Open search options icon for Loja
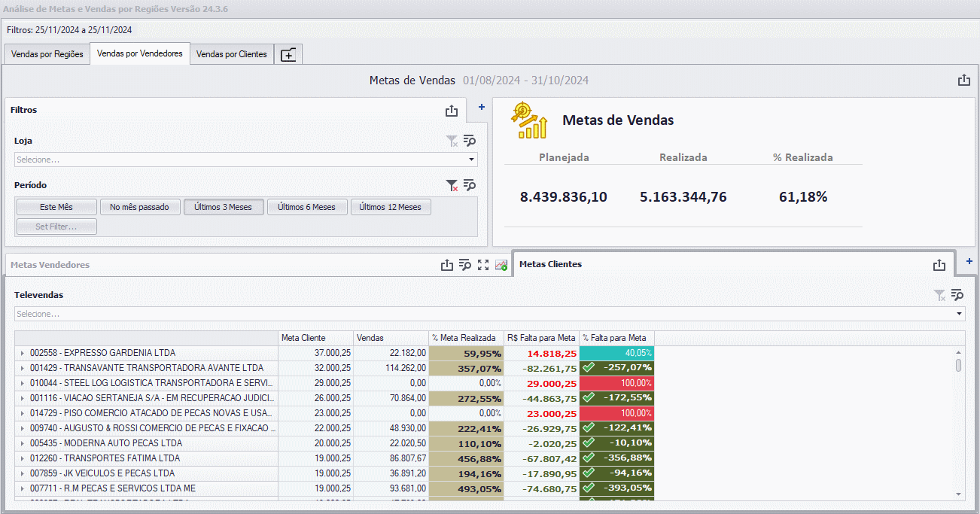The height and width of the screenshot is (514, 980). [470, 141]
